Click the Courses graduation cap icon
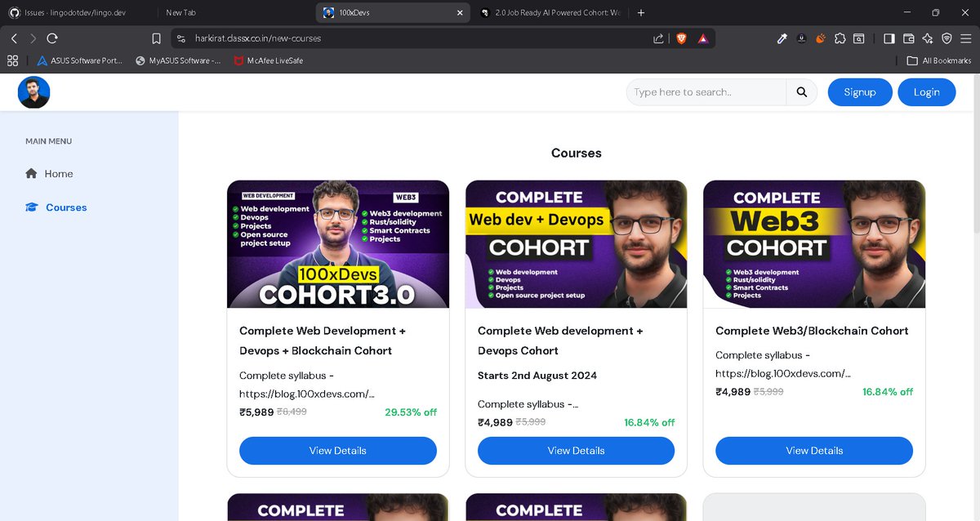Image resolution: width=980 pixels, height=521 pixels. pos(31,207)
